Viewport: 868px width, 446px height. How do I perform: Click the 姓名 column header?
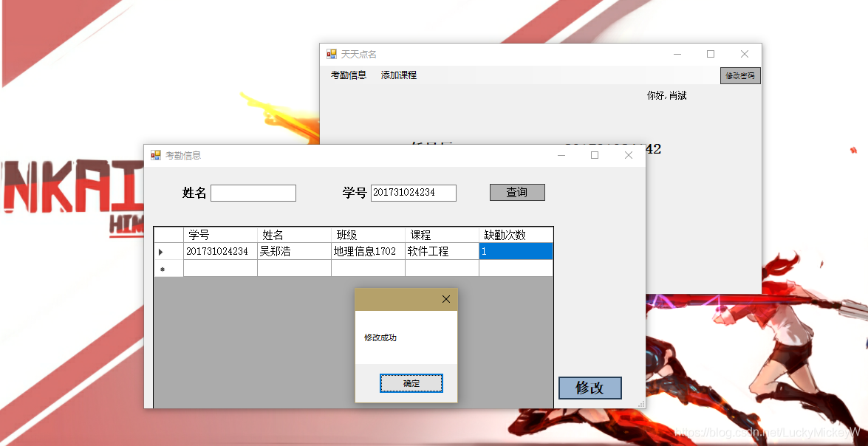click(x=293, y=233)
